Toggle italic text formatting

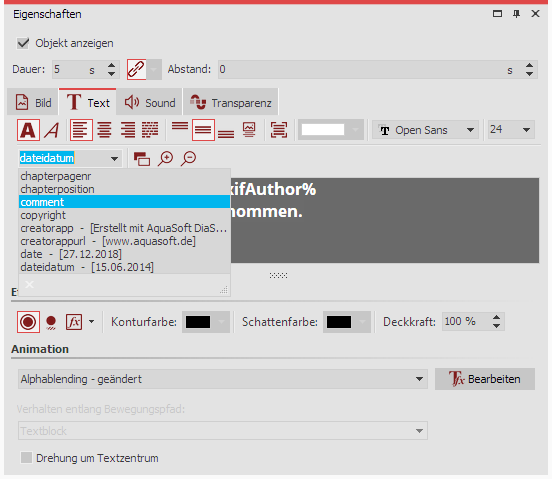point(52,130)
